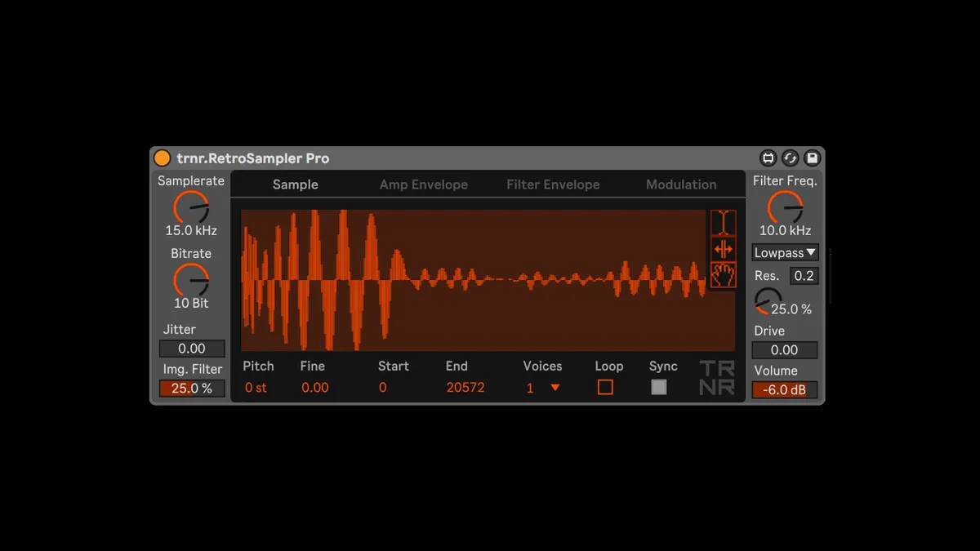Click the Start value 0
980x551 pixels.
[382, 388]
